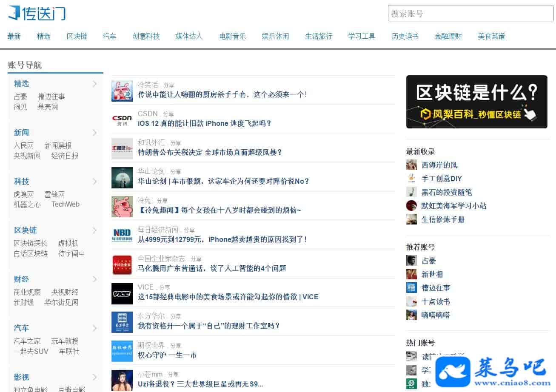Select 学习工具 in the top navigation
Image resolution: width=556 pixels, height=392 pixels.
pyautogui.click(x=362, y=36)
